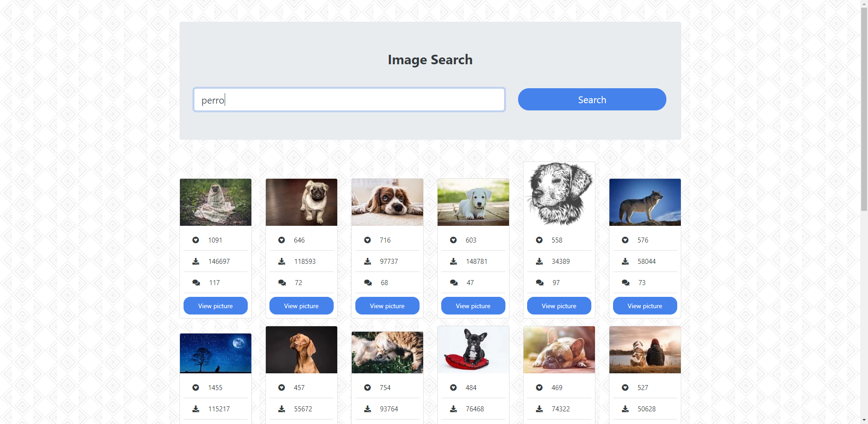This screenshot has height=424, width=868.
Task: Click View picture under dog sketch card
Action: 559,306
